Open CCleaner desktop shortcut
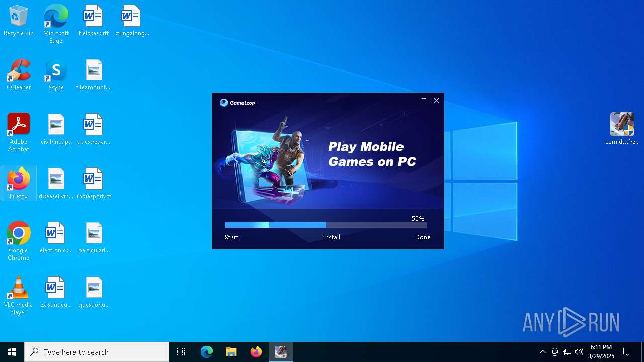This screenshot has width=644, height=362. click(x=19, y=75)
